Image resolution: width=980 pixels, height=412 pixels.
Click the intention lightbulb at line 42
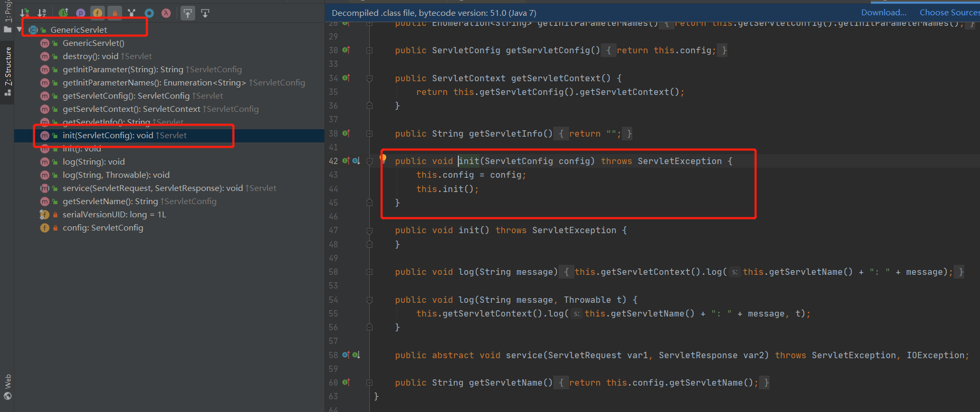tap(383, 158)
